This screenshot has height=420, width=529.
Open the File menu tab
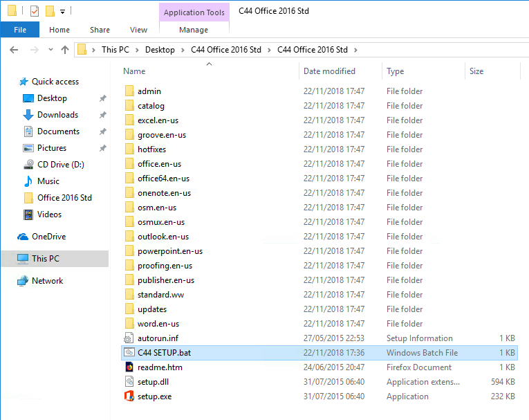coord(20,30)
